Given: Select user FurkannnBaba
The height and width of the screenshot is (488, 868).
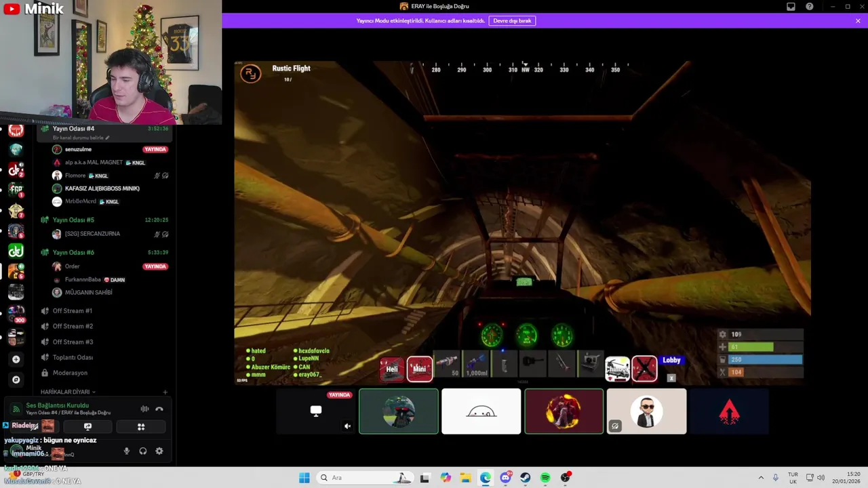Looking at the screenshot, I should pos(83,279).
